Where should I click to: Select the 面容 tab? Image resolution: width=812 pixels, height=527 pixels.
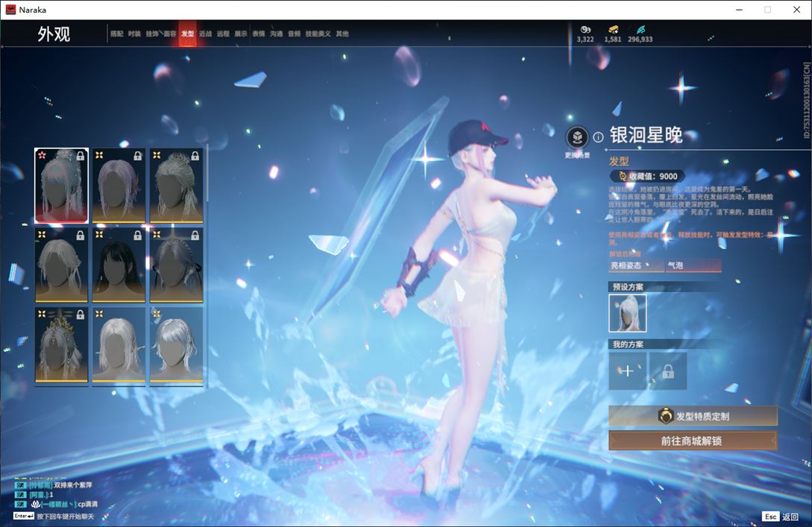pyautogui.click(x=170, y=34)
